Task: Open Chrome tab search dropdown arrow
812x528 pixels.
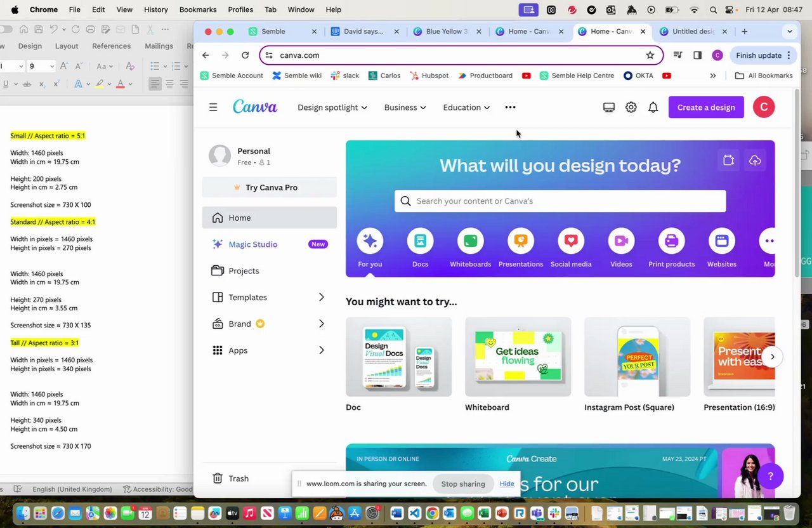Action: click(x=789, y=31)
